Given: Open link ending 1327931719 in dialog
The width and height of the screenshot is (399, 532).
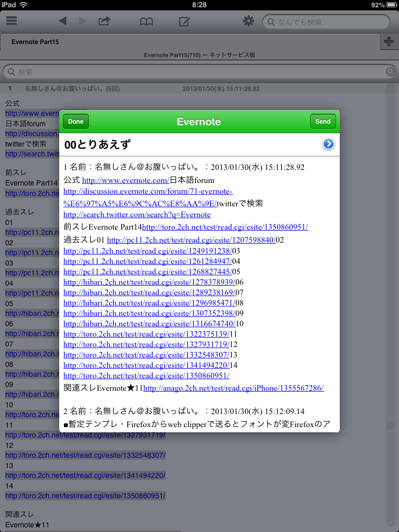Looking at the screenshot, I should click(147, 344).
